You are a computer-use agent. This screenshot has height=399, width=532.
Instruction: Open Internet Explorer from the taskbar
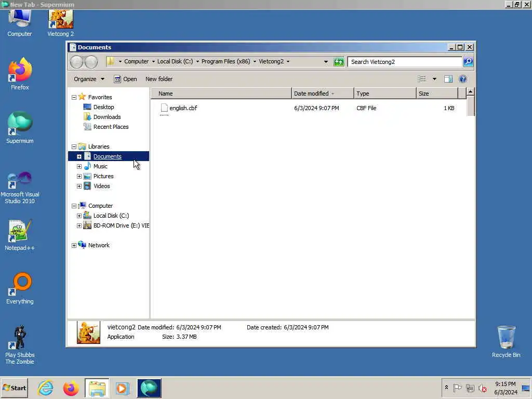pyautogui.click(x=46, y=388)
